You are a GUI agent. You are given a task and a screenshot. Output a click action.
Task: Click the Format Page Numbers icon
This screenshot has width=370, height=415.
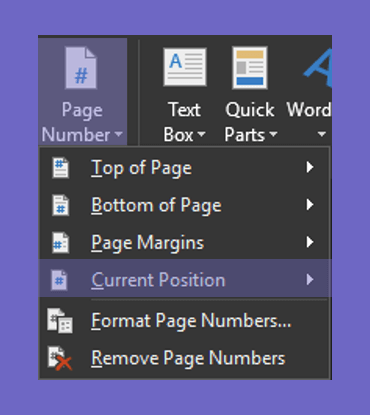pyautogui.click(x=60, y=321)
